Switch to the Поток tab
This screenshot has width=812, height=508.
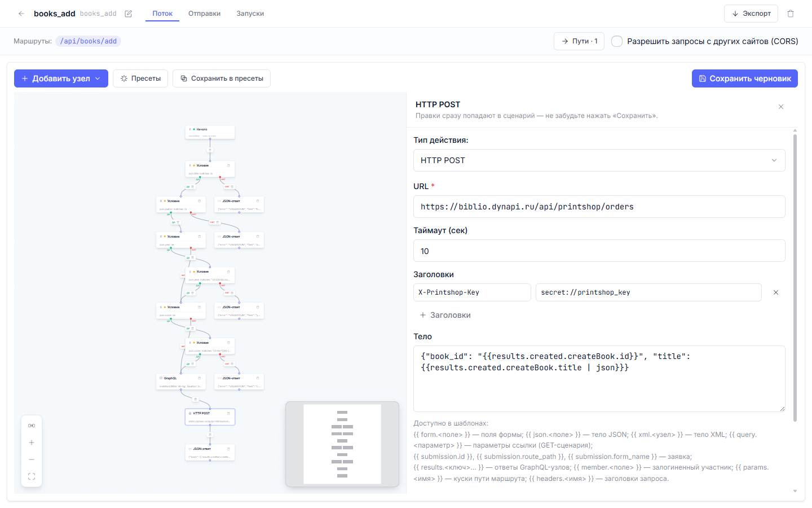[x=162, y=14]
